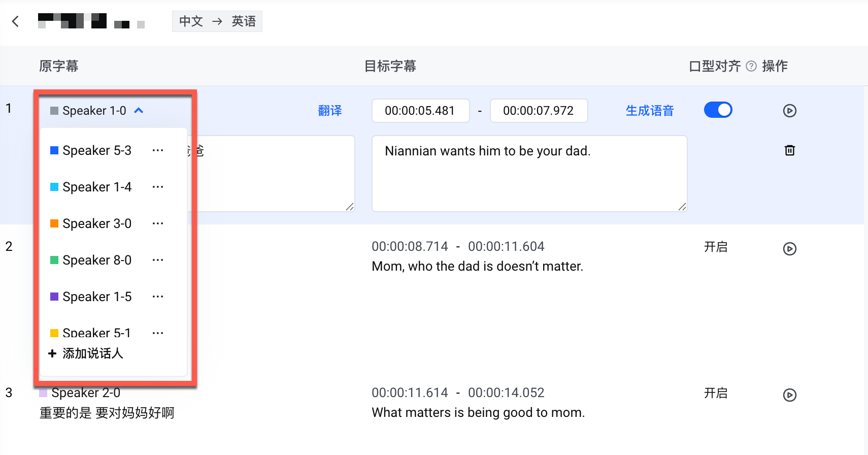Play subtitle row 1 audio
Viewport: 868px width, 455px height.
pyautogui.click(x=789, y=111)
